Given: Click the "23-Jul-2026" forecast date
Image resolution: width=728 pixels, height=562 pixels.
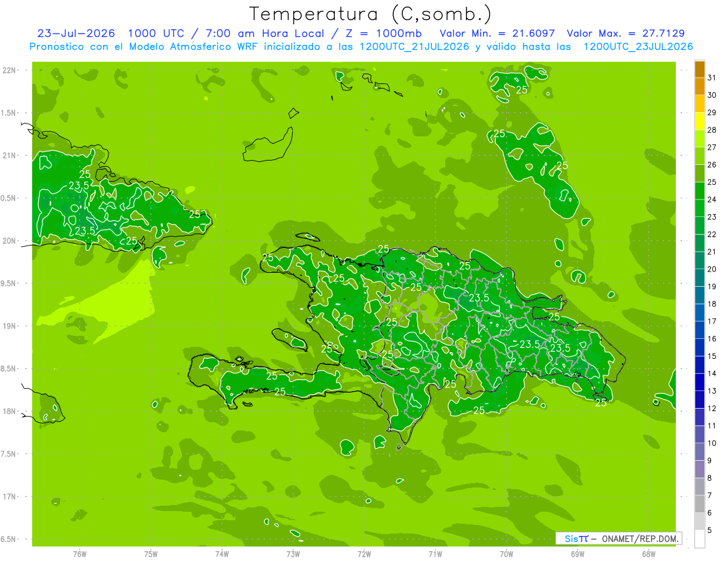Looking at the screenshot, I should click(76, 33).
